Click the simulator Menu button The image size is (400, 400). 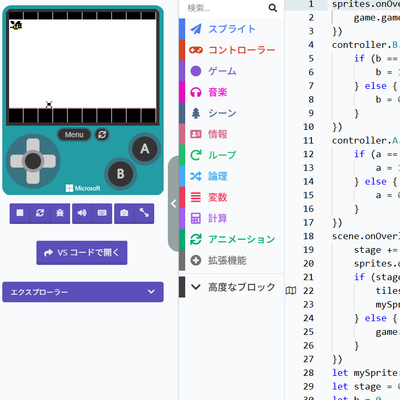(74, 135)
